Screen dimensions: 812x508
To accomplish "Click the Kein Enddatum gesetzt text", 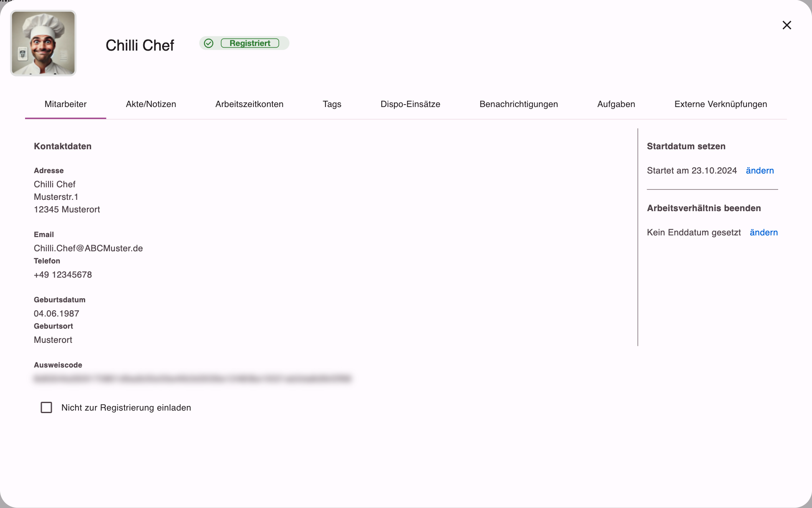I will (x=694, y=232).
